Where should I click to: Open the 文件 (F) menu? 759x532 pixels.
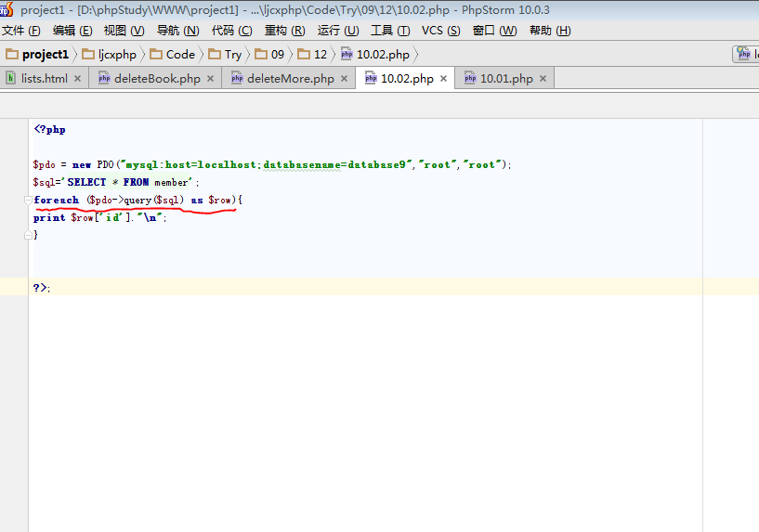pos(21,31)
